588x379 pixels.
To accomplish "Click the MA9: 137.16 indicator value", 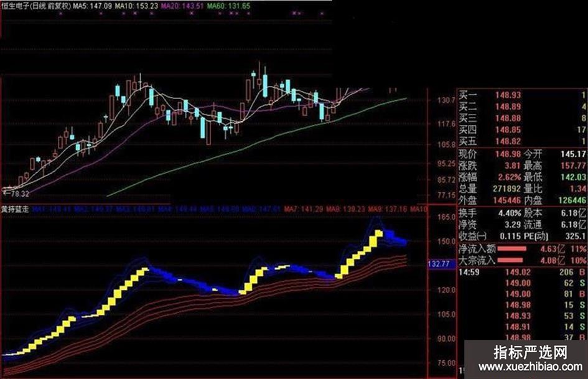I will [388, 209].
